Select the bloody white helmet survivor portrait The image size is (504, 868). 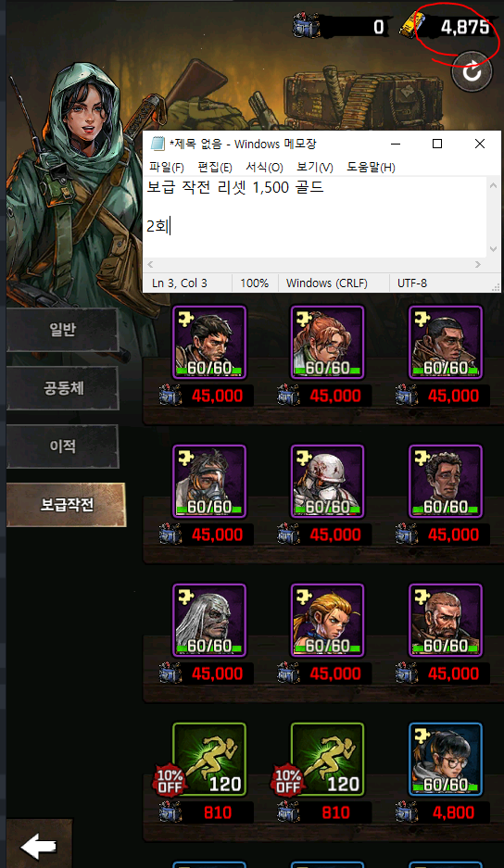coord(327,482)
